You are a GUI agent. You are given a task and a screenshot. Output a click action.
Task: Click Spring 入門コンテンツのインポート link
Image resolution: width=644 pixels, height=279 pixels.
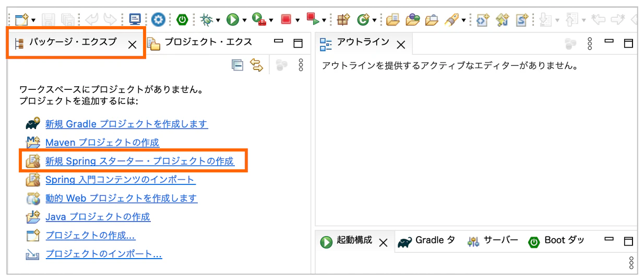point(120,180)
